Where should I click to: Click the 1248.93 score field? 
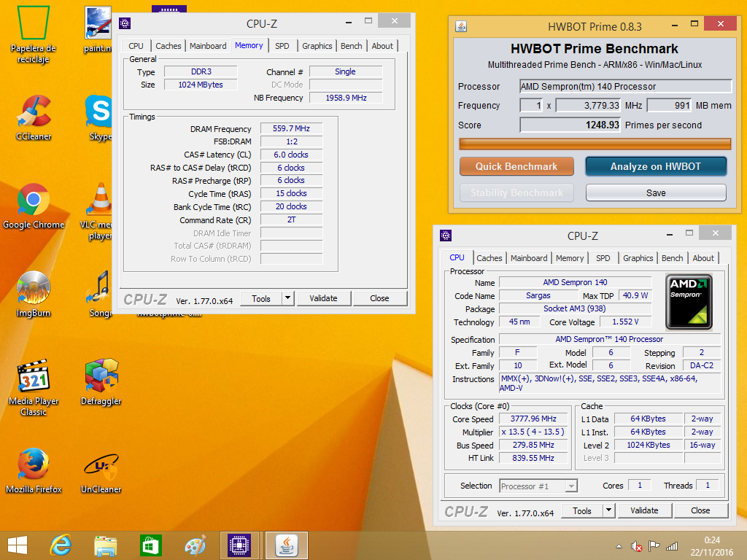pos(570,125)
